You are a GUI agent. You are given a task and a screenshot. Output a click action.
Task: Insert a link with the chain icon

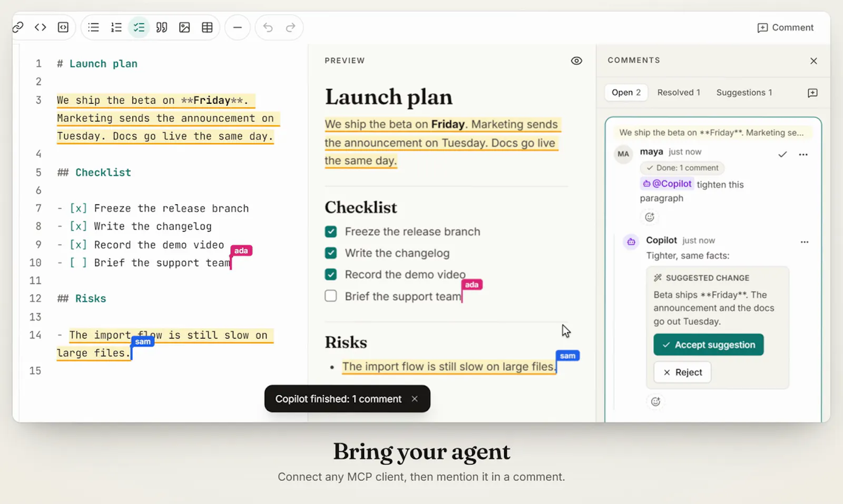[x=18, y=27]
